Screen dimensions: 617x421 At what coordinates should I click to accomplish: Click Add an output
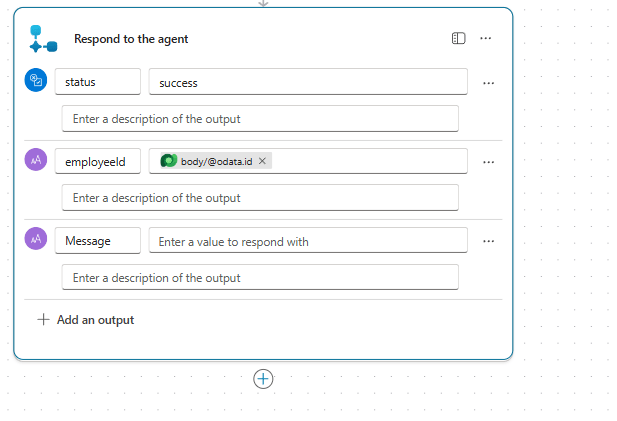[95, 320]
